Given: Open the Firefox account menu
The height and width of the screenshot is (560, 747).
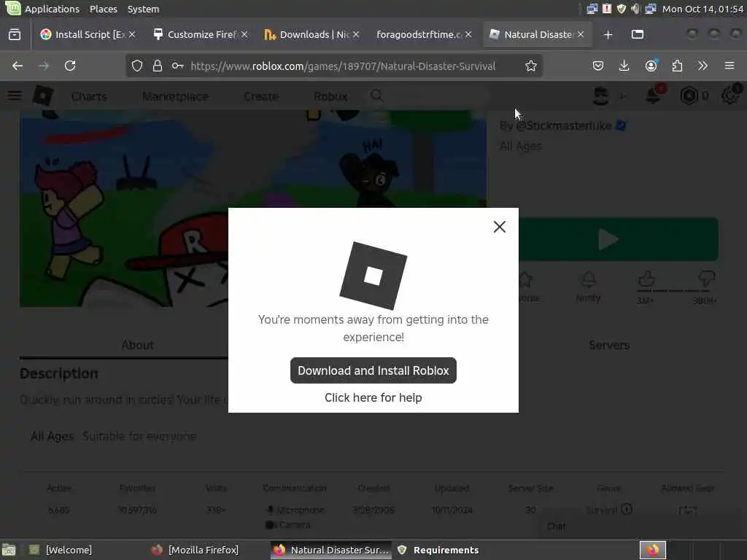Looking at the screenshot, I should coord(651,66).
